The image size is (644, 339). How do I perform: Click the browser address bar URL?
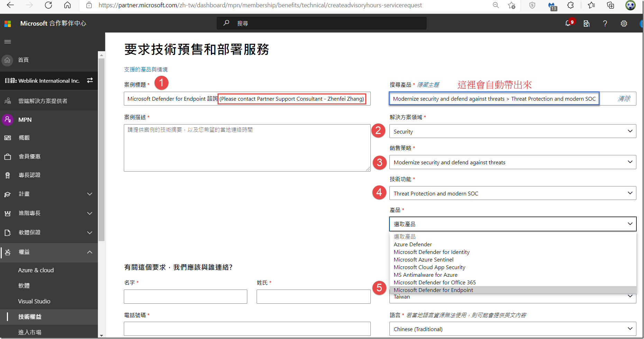(x=260, y=5)
